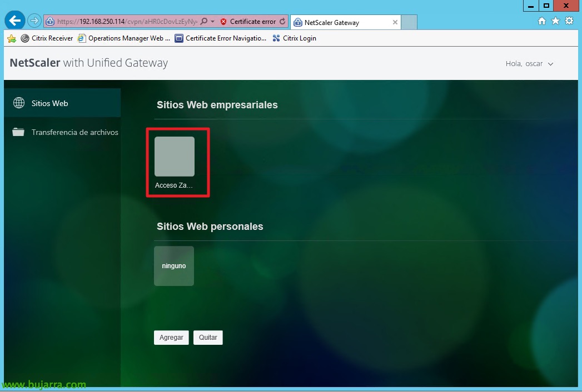Image resolution: width=582 pixels, height=392 pixels.
Task: Open Transferencia de archivos section
Action: click(x=62, y=132)
